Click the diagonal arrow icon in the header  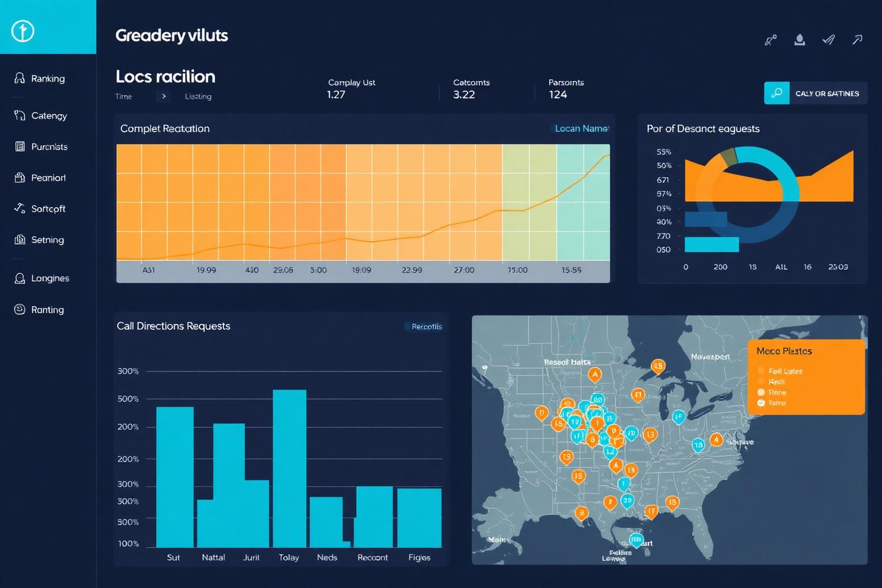click(857, 40)
